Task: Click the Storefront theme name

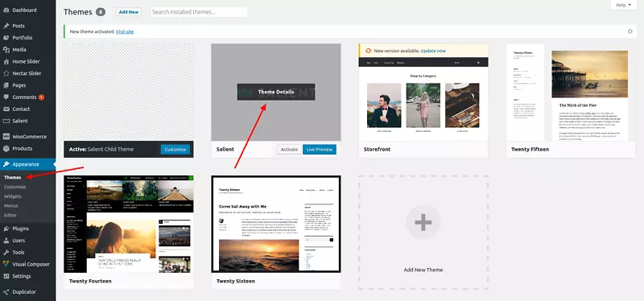Action: point(377,150)
